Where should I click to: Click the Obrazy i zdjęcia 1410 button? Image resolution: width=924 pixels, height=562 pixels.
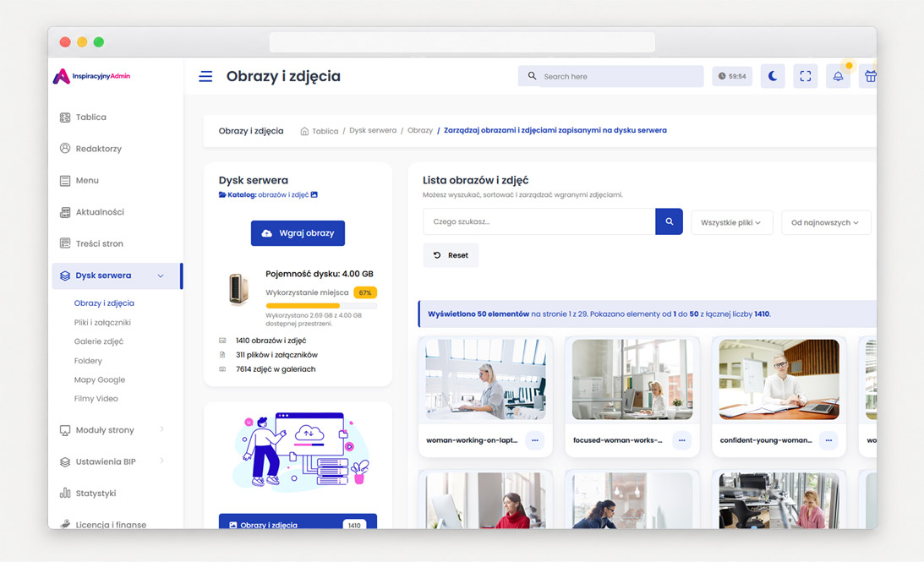pos(298,522)
